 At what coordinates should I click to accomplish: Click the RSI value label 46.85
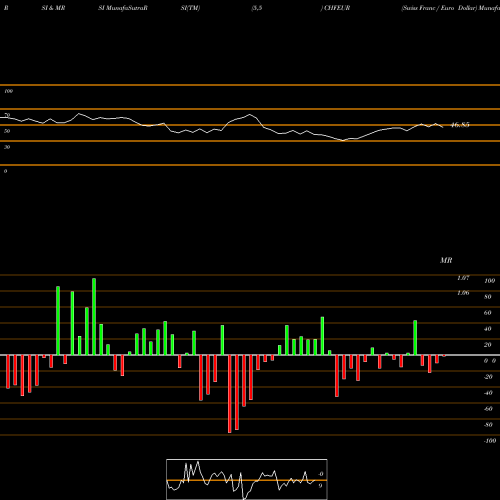tap(460, 125)
